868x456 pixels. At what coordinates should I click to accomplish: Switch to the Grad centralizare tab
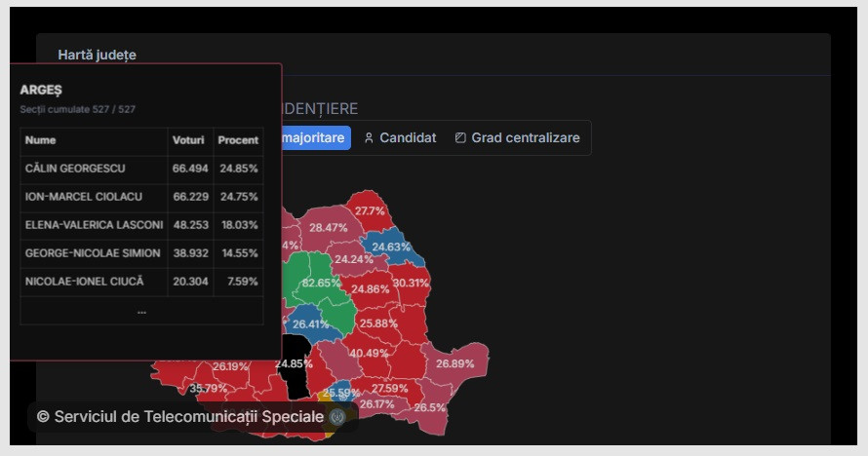click(x=517, y=138)
